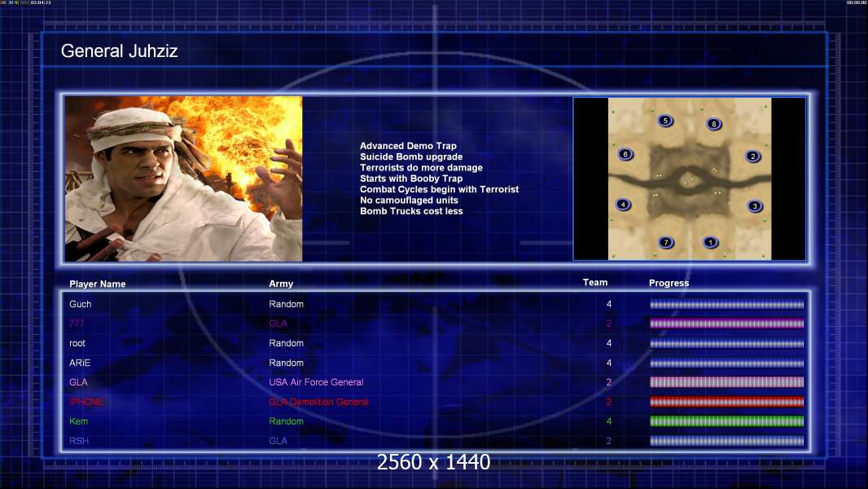Image resolution: width=868 pixels, height=489 pixels.
Task: Click the General Juhziz title text
Action: [x=119, y=51]
